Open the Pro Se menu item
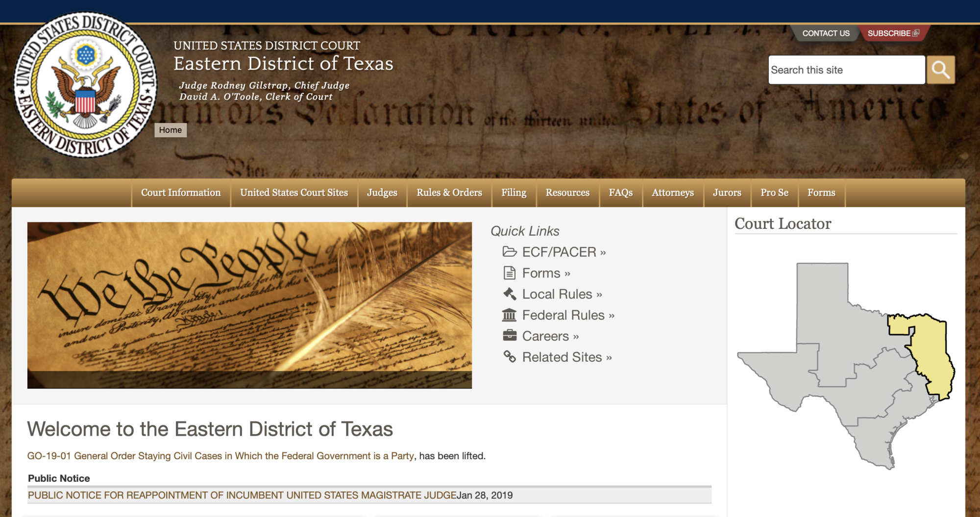 [775, 193]
